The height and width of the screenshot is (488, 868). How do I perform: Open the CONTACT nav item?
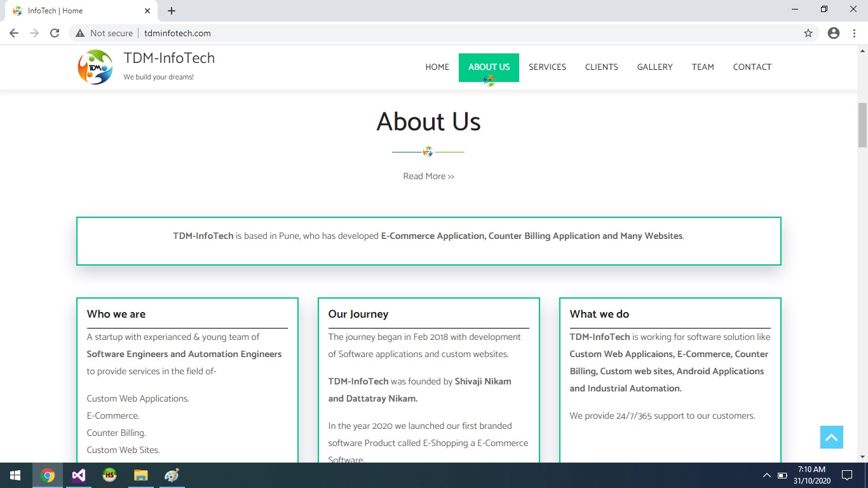point(752,67)
